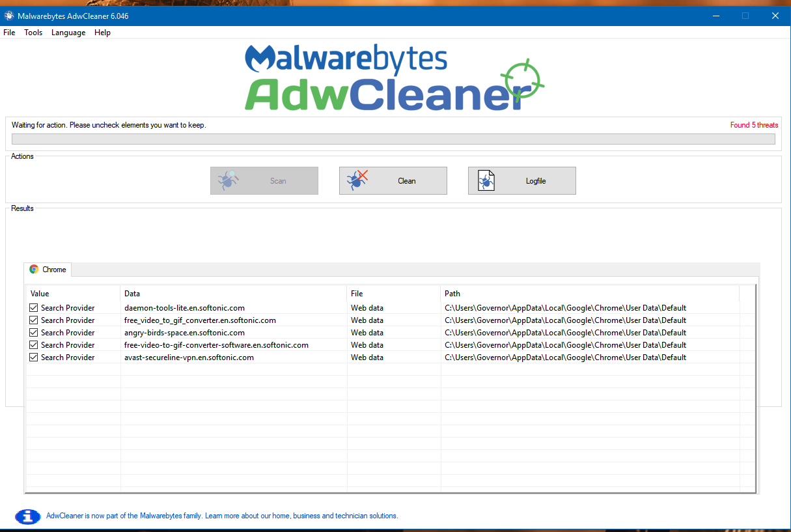The width and height of the screenshot is (791, 532).
Task: Sort by the Path column header
Action: click(x=590, y=294)
